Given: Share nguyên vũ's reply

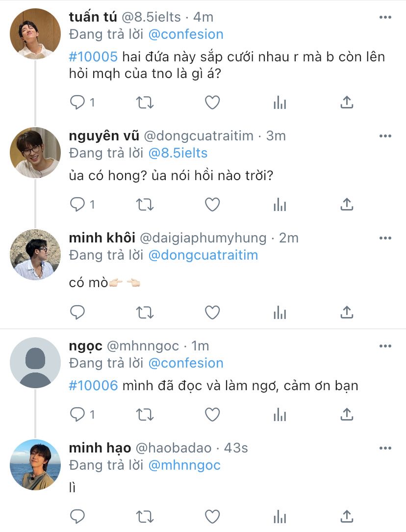Looking at the screenshot, I should pyautogui.click(x=347, y=204).
